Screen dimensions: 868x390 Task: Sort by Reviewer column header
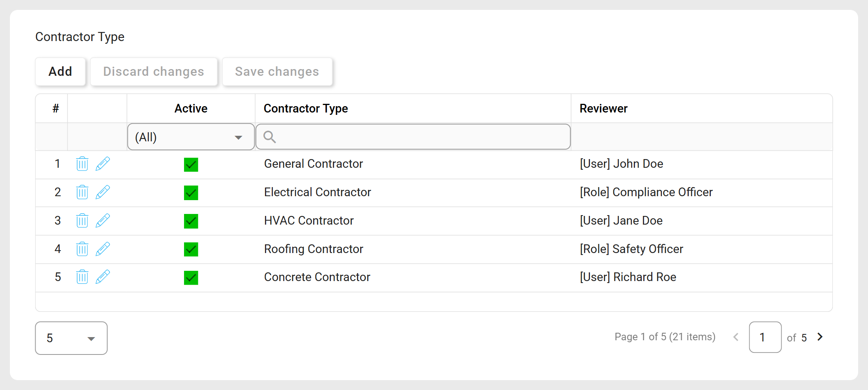pyautogui.click(x=603, y=109)
